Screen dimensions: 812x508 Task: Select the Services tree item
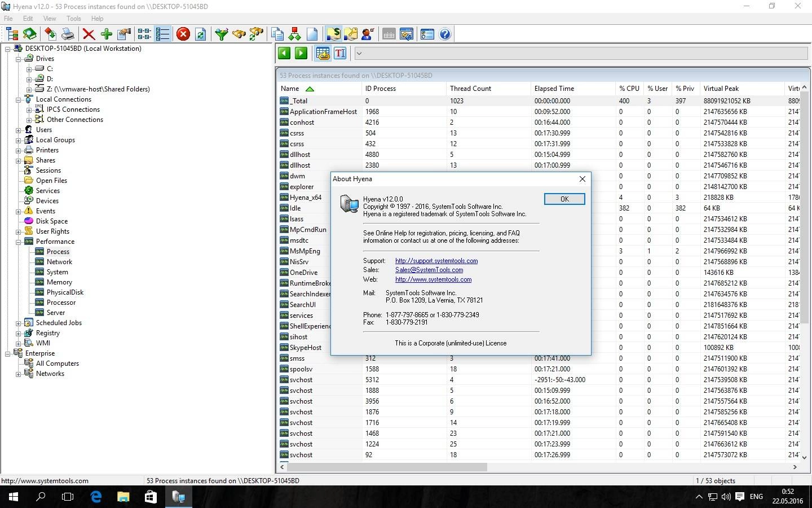47,191
